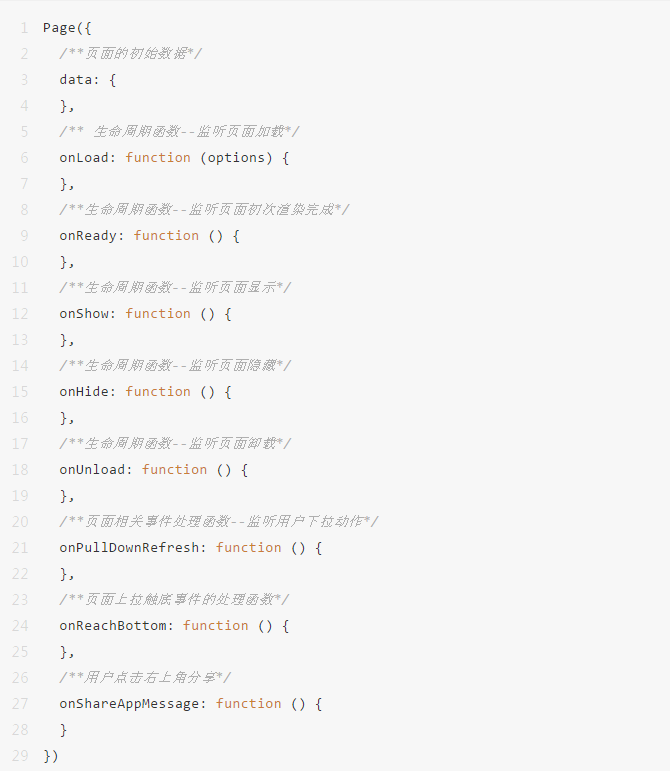
Task: Click the options parameter in onLoad
Action: pyautogui.click(x=236, y=158)
